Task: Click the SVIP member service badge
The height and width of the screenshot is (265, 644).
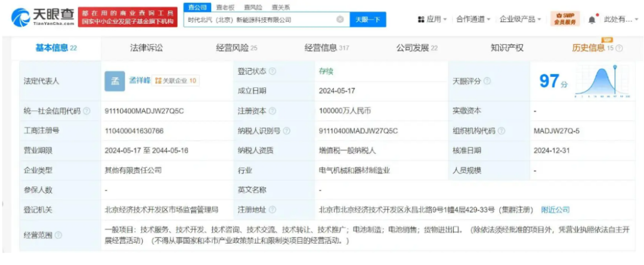Action: pyautogui.click(x=565, y=19)
